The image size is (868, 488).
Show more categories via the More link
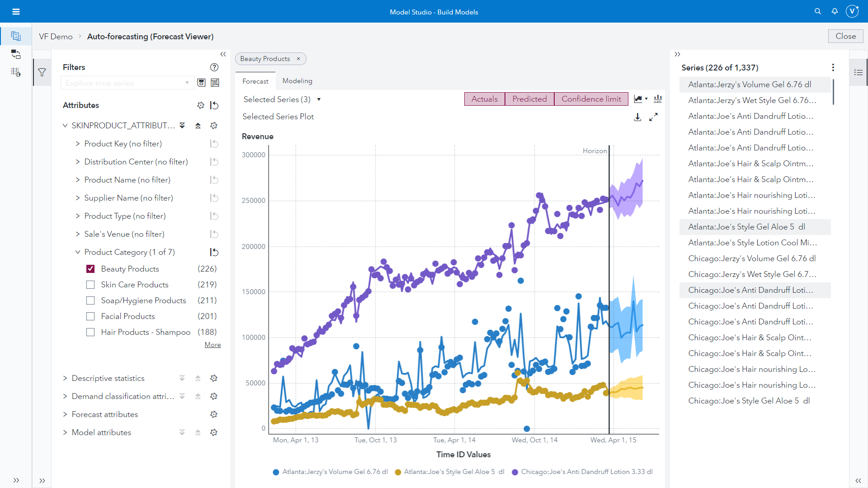212,344
